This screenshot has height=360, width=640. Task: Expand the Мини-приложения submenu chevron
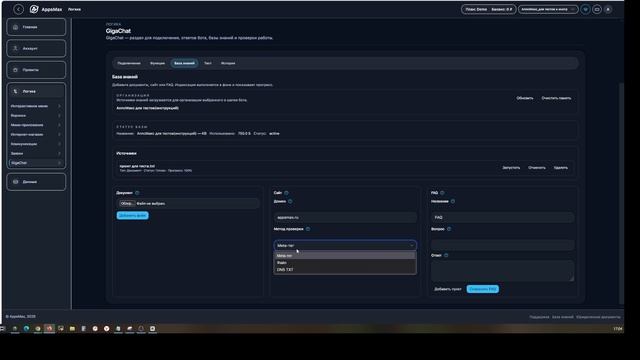tap(60, 125)
